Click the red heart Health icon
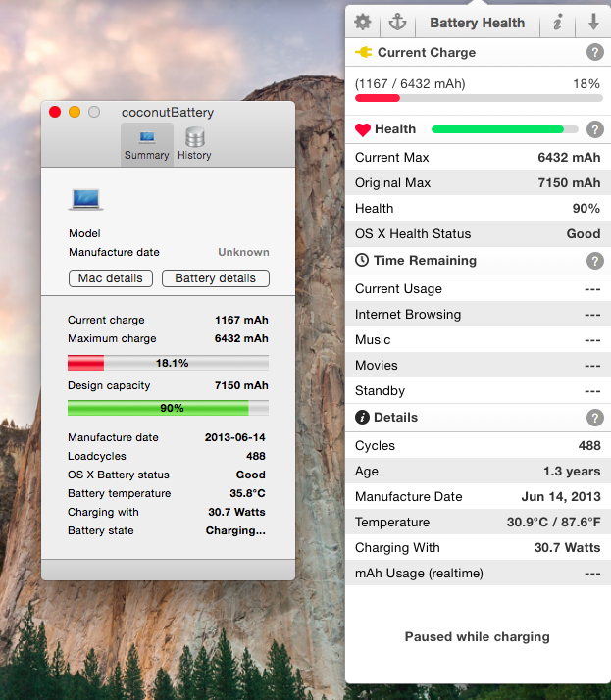 pyautogui.click(x=363, y=130)
